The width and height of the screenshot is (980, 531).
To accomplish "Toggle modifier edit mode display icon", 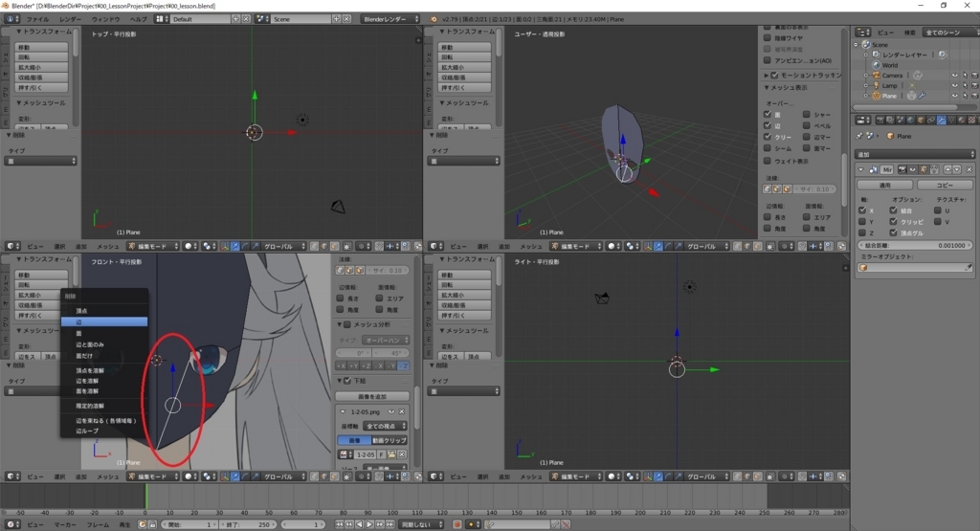I will coord(924,170).
